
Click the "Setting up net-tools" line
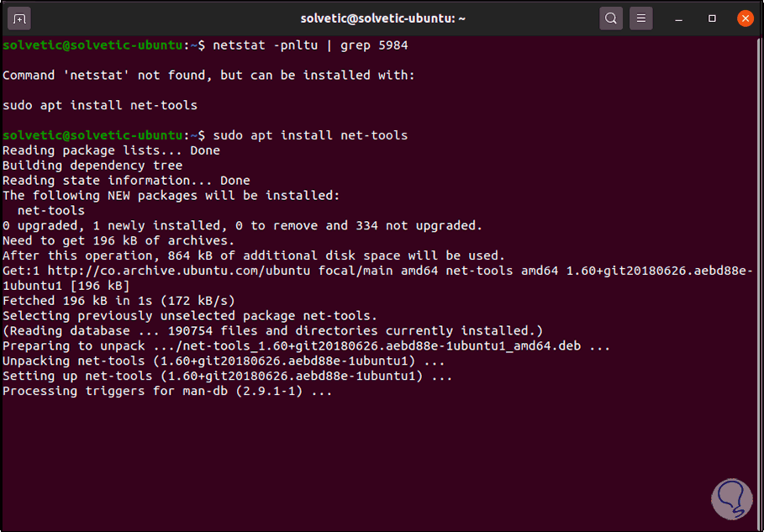point(227,377)
